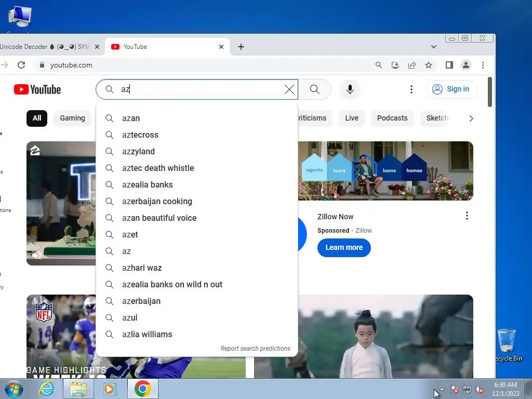Viewport: 532px width, 399px height.
Task: Click the youtube.com address bar
Action: pos(204,65)
